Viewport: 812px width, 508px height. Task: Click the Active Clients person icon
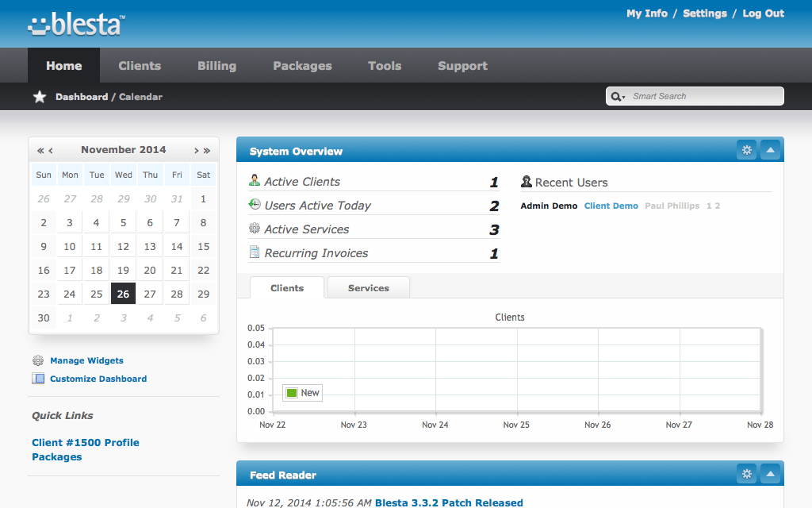point(255,181)
